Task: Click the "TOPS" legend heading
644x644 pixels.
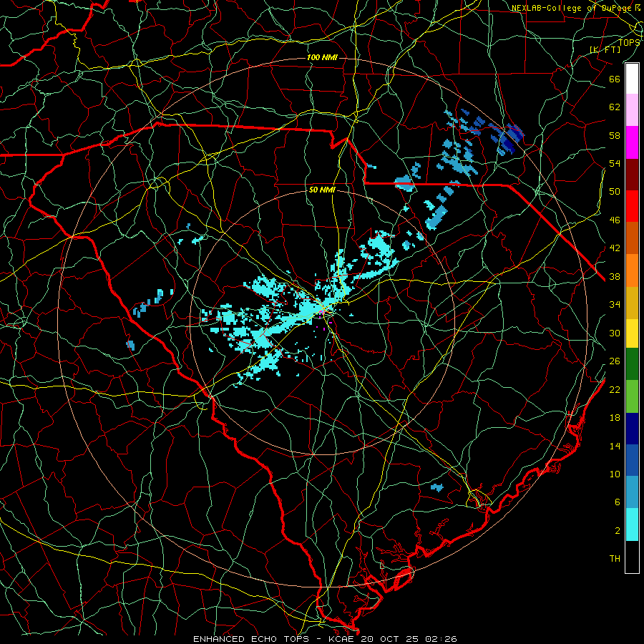Action: pos(629,42)
